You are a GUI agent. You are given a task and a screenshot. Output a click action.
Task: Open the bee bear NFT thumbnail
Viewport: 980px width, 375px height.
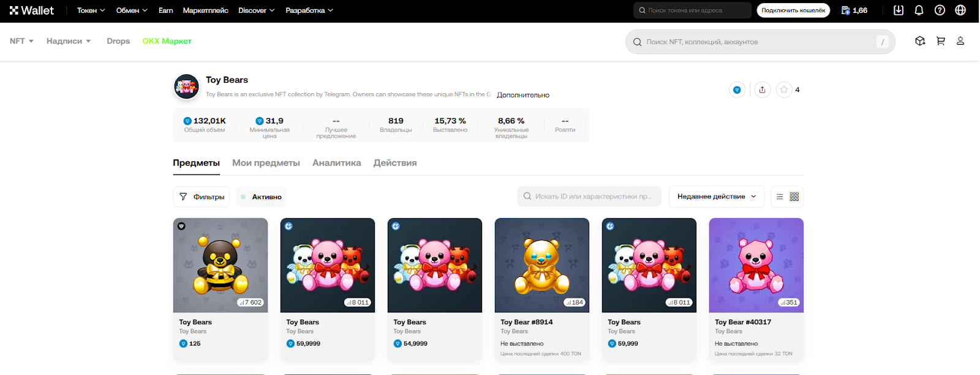pyautogui.click(x=221, y=265)
